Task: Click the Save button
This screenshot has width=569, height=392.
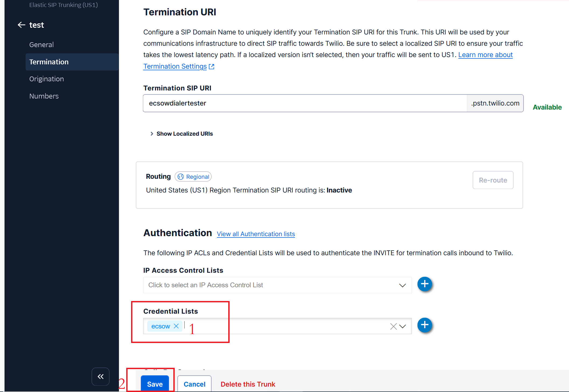Action: [x=155, y=384]
